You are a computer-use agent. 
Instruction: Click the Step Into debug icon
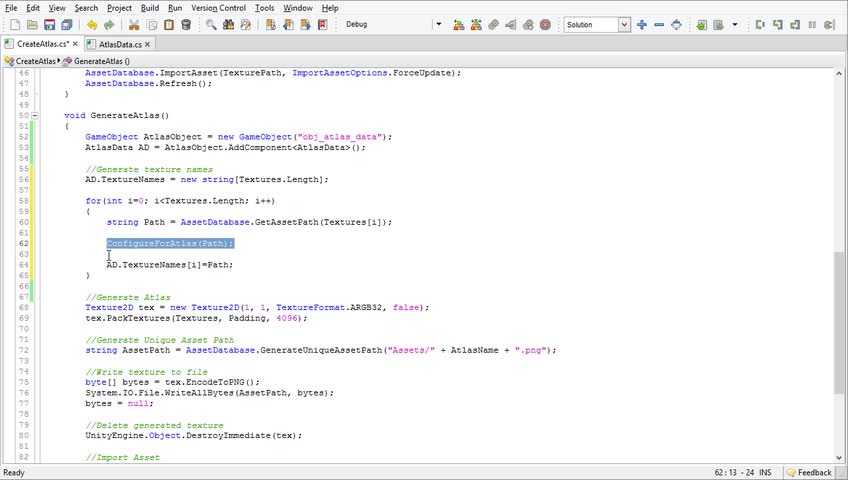(x=778, y=25)
